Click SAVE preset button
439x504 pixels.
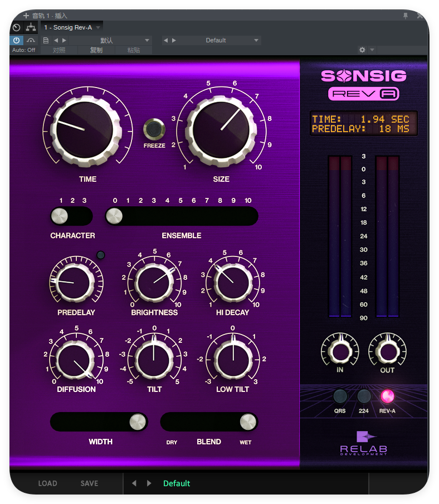click(x=89, y=483)
